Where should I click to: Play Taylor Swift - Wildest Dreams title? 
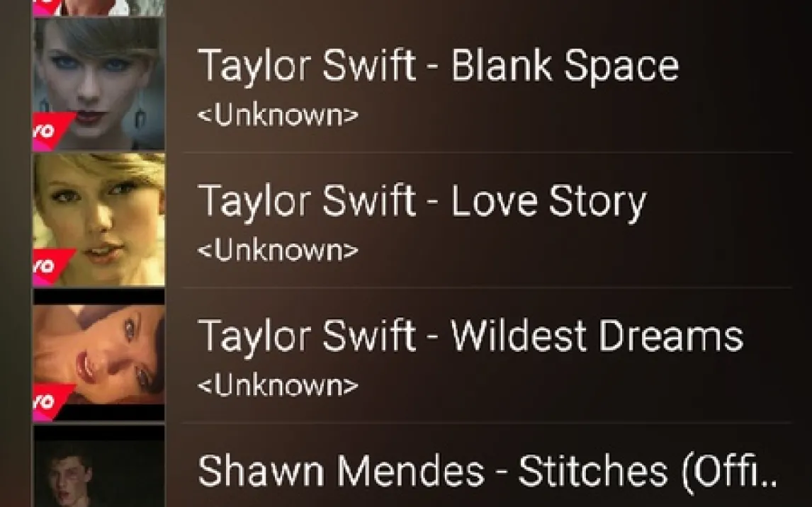(x=470, y=336)
